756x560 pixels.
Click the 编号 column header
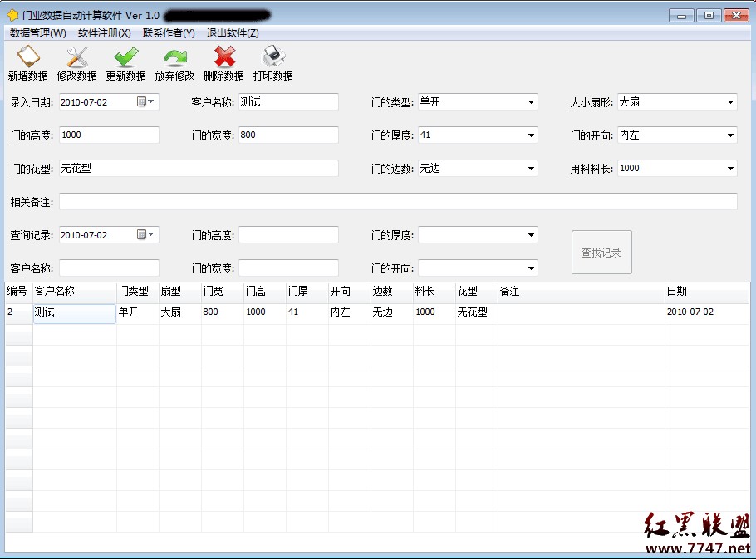coord(19,292)
